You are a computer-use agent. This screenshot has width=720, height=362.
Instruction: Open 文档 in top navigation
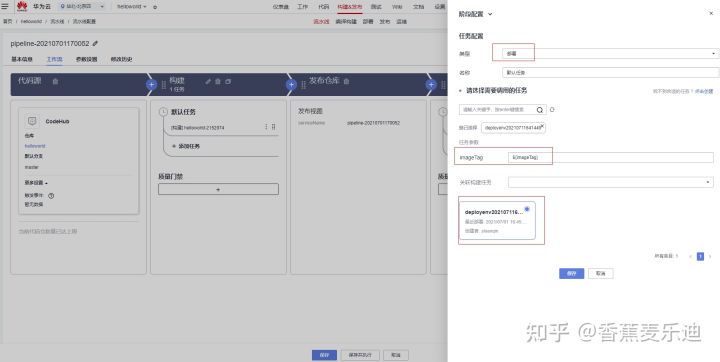pyautogui.click(x=418, y=7)
